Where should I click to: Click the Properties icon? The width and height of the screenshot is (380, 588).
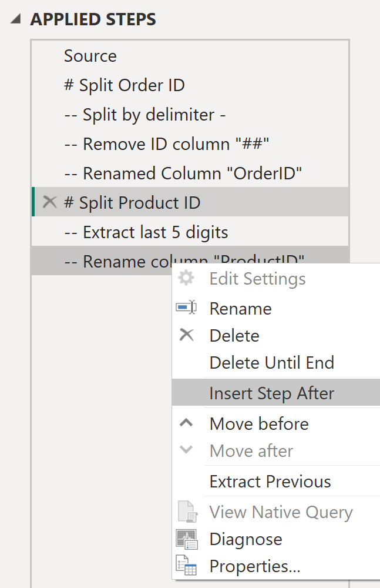pos(186,566)
